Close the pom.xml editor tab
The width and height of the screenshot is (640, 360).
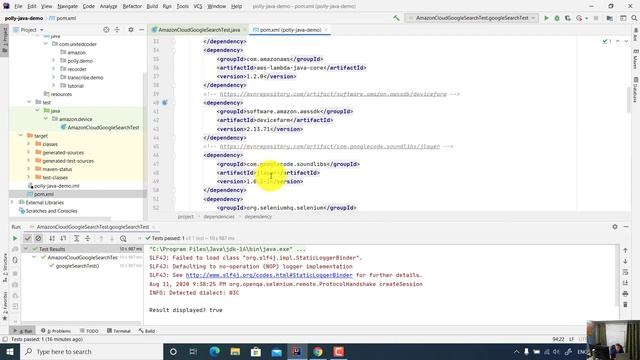coord(326,30)
